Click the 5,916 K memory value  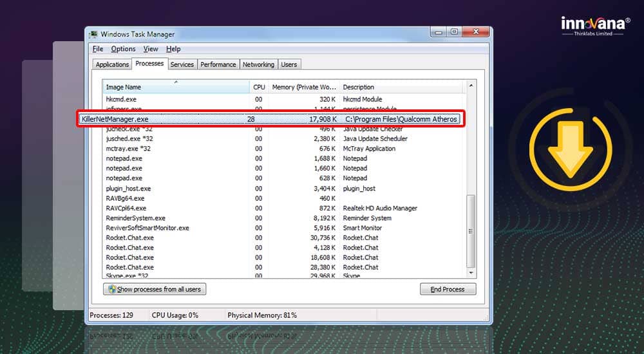click(325, 228)
